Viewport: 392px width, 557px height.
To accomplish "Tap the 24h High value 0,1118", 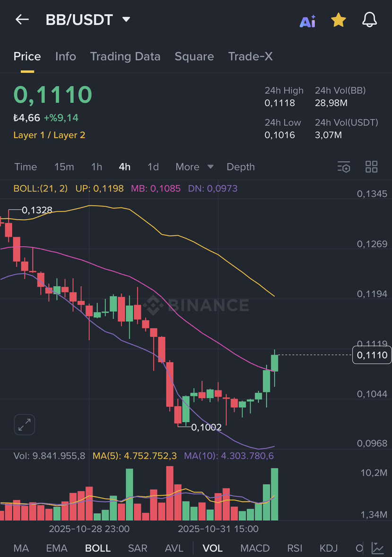I will (280, 103).
